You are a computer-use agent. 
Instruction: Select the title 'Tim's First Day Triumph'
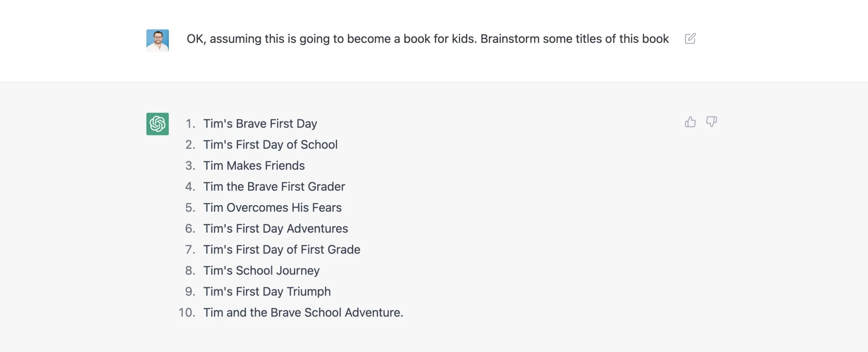point(267,291)
